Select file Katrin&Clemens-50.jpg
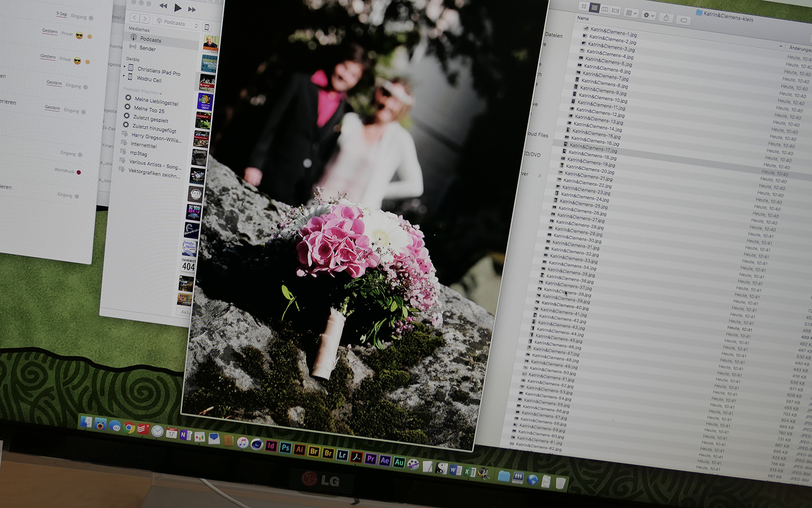Viewport: 812px width, 508px height. coord(552,370)
